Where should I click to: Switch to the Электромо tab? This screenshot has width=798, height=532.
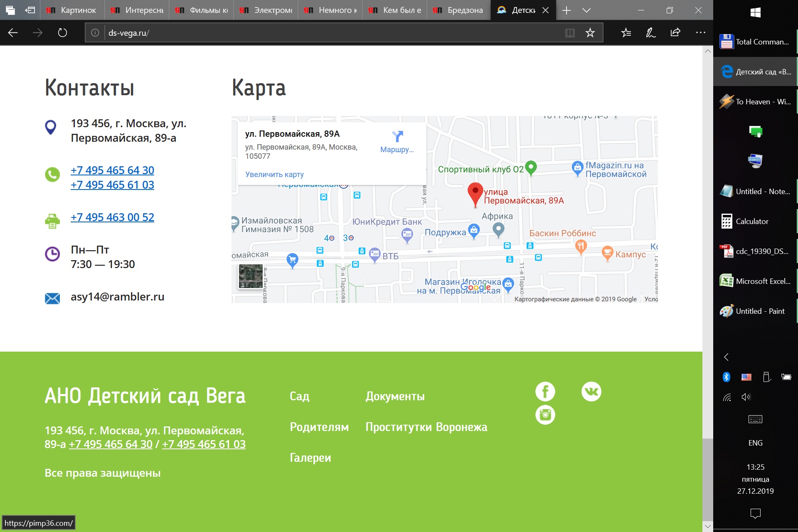[x=266, y=10]
